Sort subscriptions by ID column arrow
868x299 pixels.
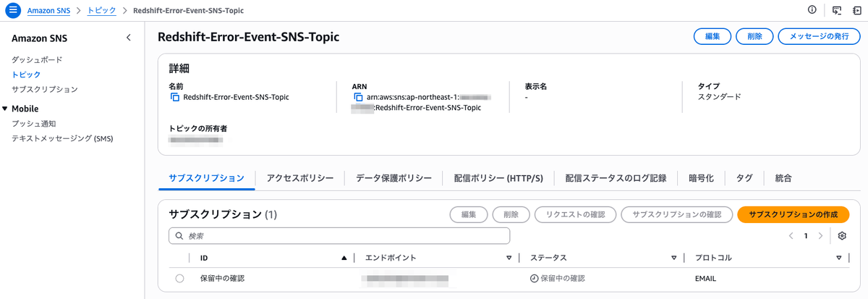pyautogui.click(x=344, y=258)
